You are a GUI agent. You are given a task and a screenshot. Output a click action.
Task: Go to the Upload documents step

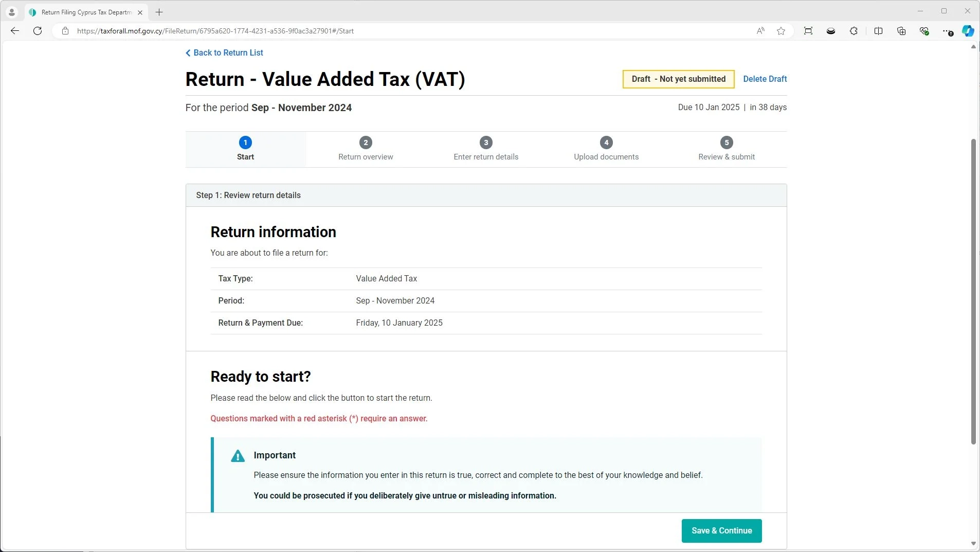click(606, 149)
